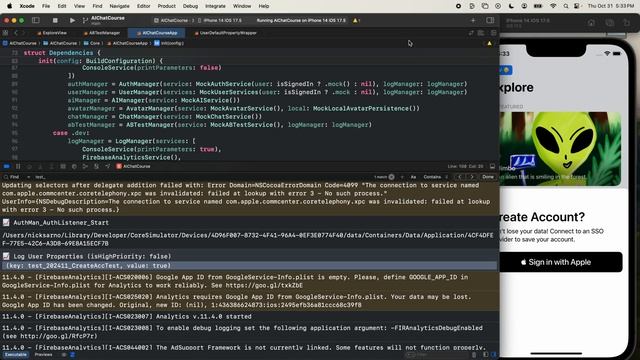Select the AIChatCourseApp tab
Viewport: 640px width, 360px height.
click(x=157, y=33)
